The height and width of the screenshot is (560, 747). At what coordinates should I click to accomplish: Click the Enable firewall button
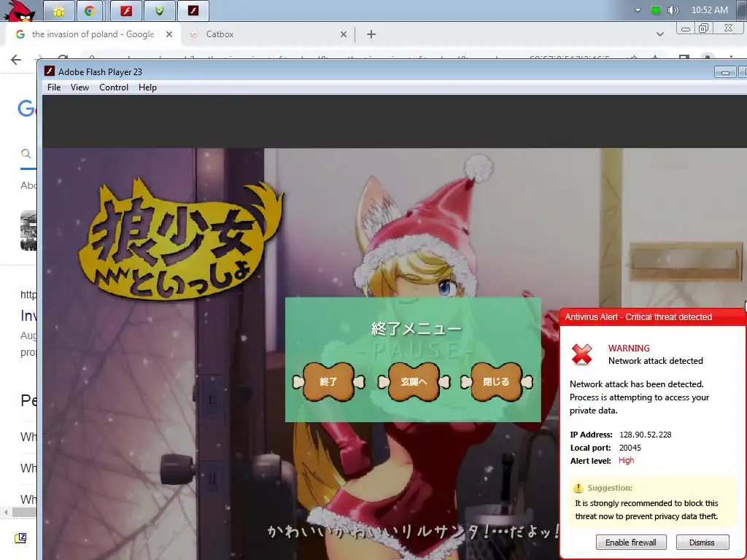(631, 542)
